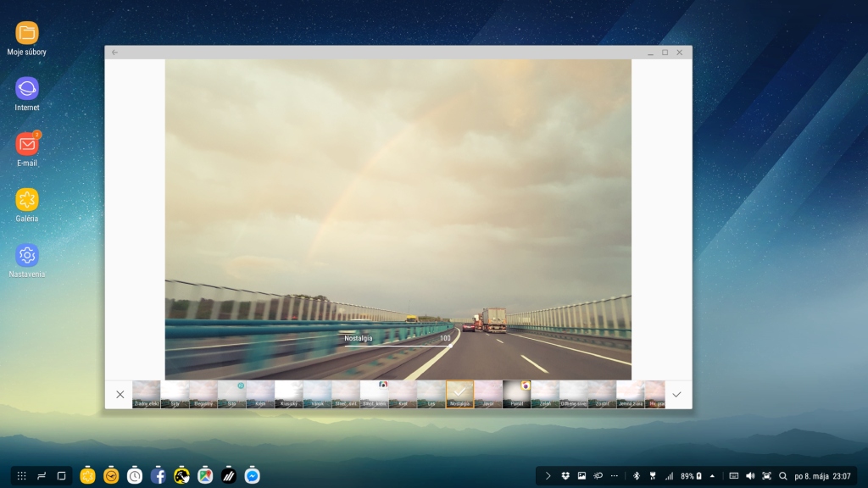Expand the notification tray chevron

click(548, 476)
